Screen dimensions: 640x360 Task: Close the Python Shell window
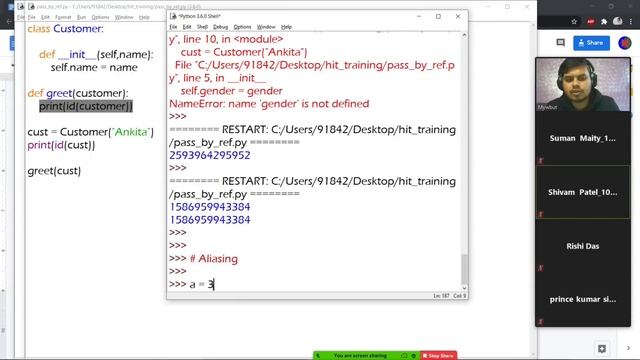point(458,16)
